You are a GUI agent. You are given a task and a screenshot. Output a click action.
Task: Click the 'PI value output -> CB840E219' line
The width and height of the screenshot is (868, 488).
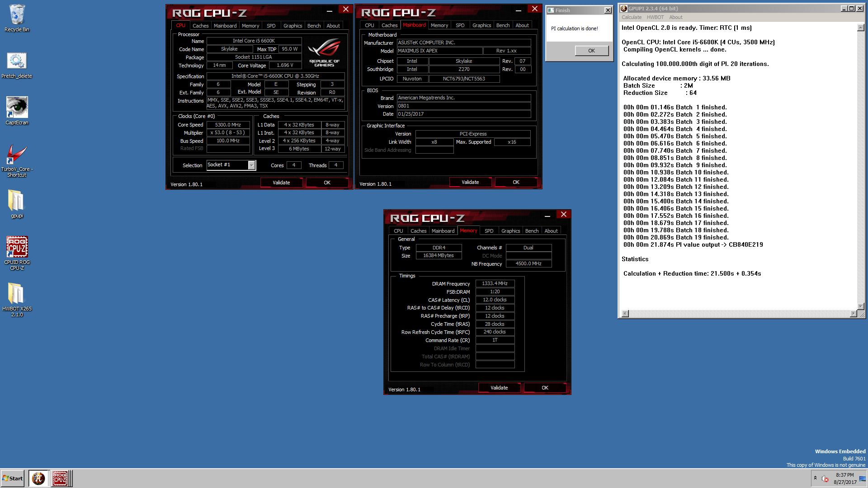(x=693, y=244)
